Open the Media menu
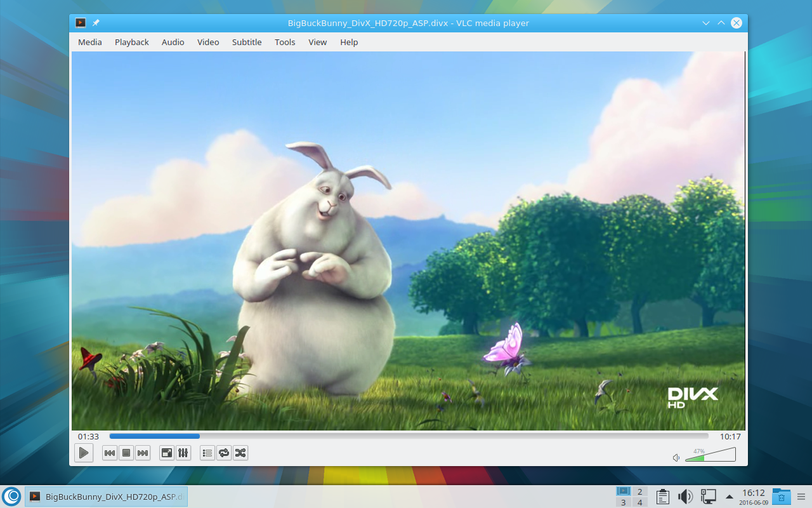 pyautogui.click(x=89, y=42)
